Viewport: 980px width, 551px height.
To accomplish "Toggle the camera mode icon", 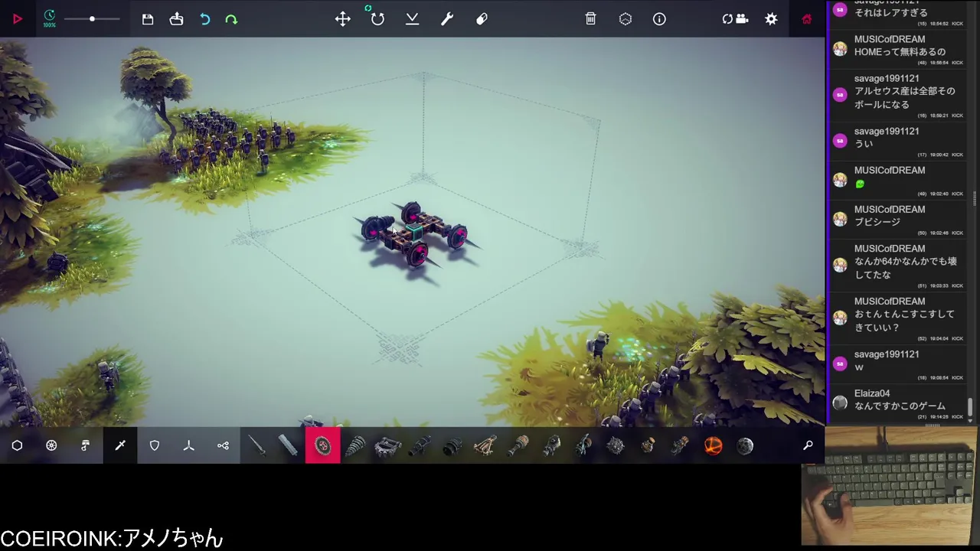I will pos(735,19).
